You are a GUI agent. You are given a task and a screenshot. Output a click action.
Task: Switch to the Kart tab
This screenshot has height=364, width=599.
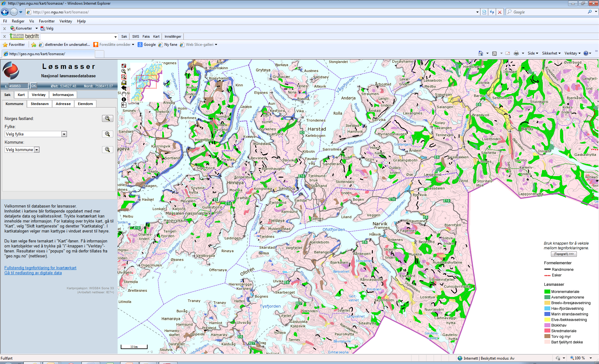pos(21,95)
